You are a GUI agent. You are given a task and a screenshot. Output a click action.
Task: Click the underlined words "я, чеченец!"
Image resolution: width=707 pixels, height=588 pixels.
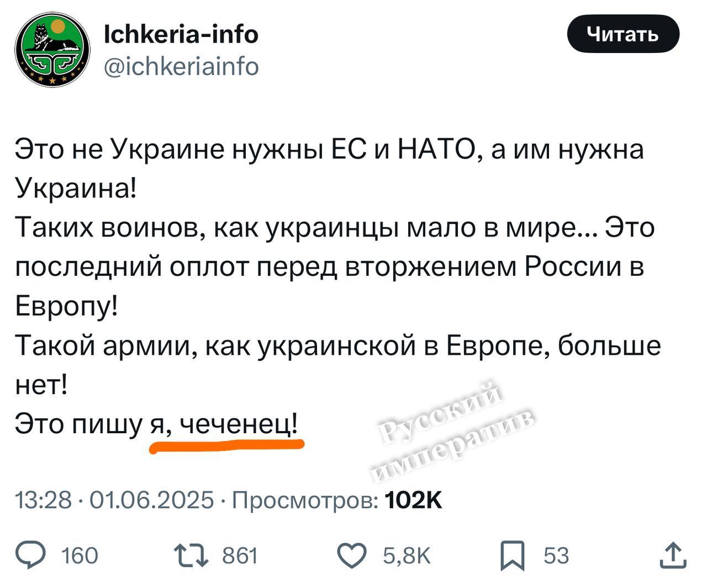(225, 424)
